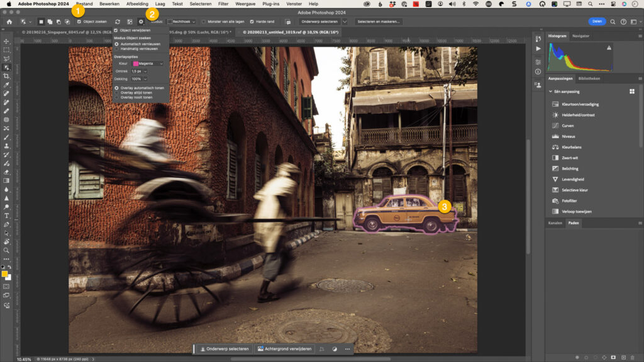Click Onderwerp selecteren in contextual taskbar
644x362 pixels.
pyautogui.click(x=225, y=349)
